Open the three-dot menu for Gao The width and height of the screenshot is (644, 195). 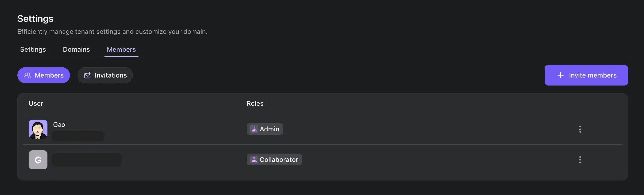tap(580, 129)
